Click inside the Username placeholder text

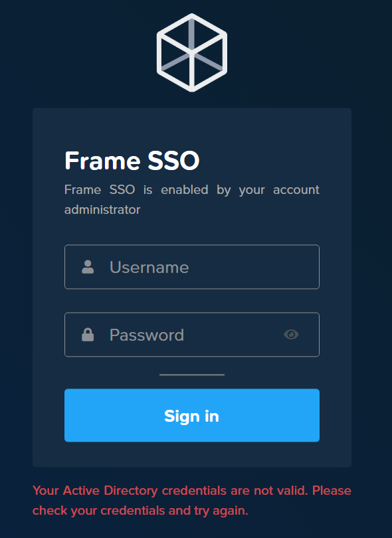pyautogui.click(x=149, y=266)
